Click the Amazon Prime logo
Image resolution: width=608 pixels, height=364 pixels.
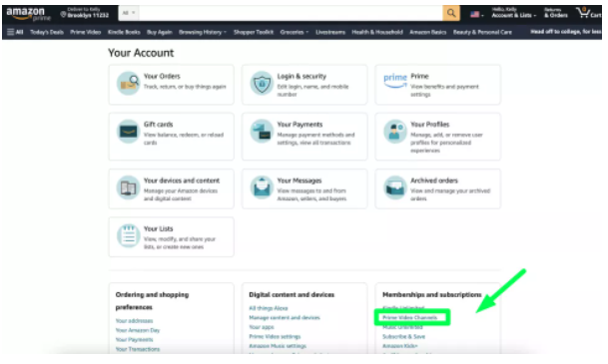point(28,14)
